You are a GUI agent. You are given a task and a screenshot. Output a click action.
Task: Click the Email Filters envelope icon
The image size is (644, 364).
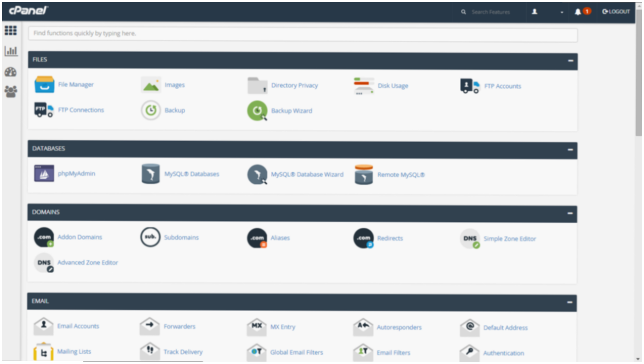coord(363,353)
